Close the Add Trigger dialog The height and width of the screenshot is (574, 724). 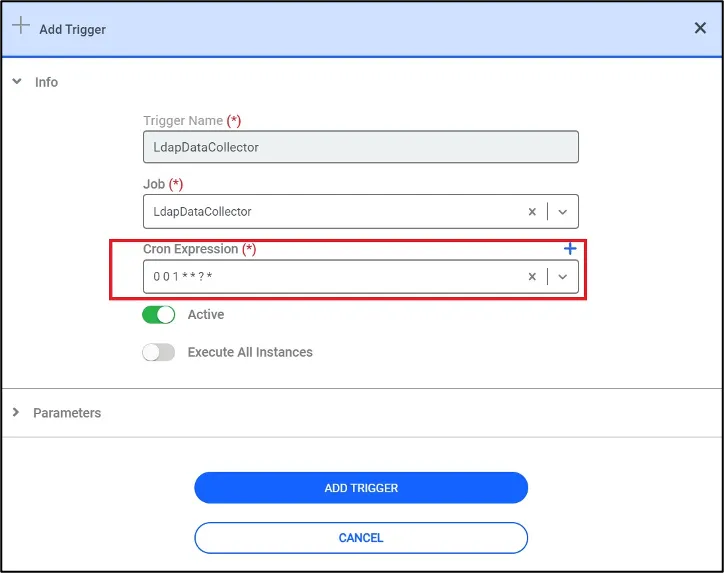pos(700,28)
